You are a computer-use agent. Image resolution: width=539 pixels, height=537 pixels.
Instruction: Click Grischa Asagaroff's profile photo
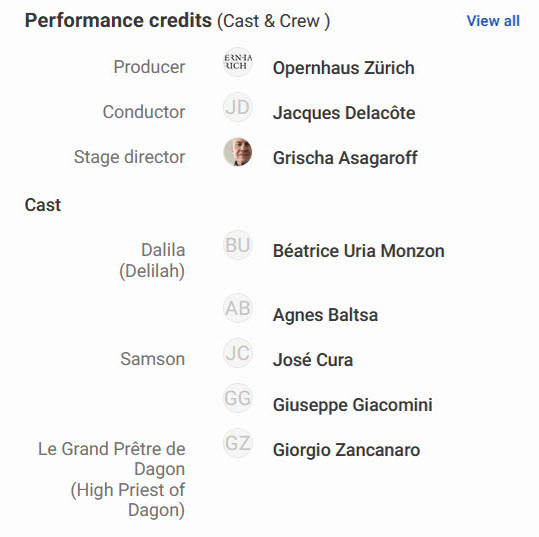tap(238, 152)
